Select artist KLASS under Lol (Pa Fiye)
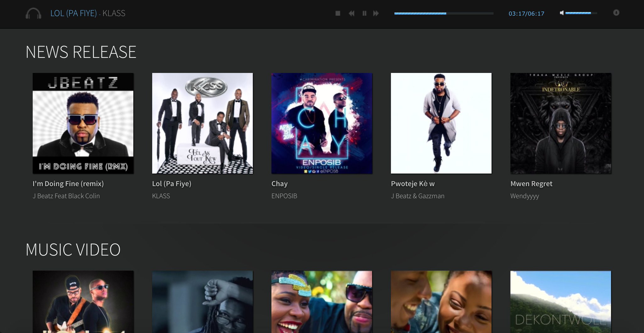This screenshot has height=333, width=644. click(161, 196)
